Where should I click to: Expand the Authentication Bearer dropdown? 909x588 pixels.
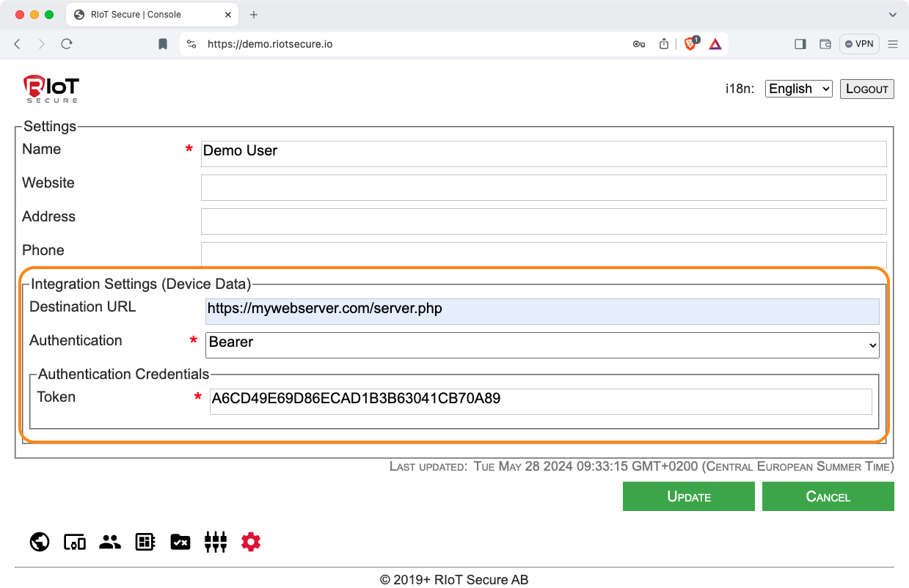[x=542, y=342]
